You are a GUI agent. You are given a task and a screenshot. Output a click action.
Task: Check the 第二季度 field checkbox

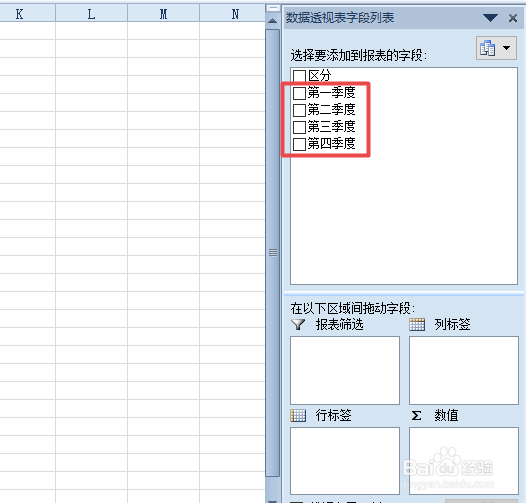pos(299,110)
